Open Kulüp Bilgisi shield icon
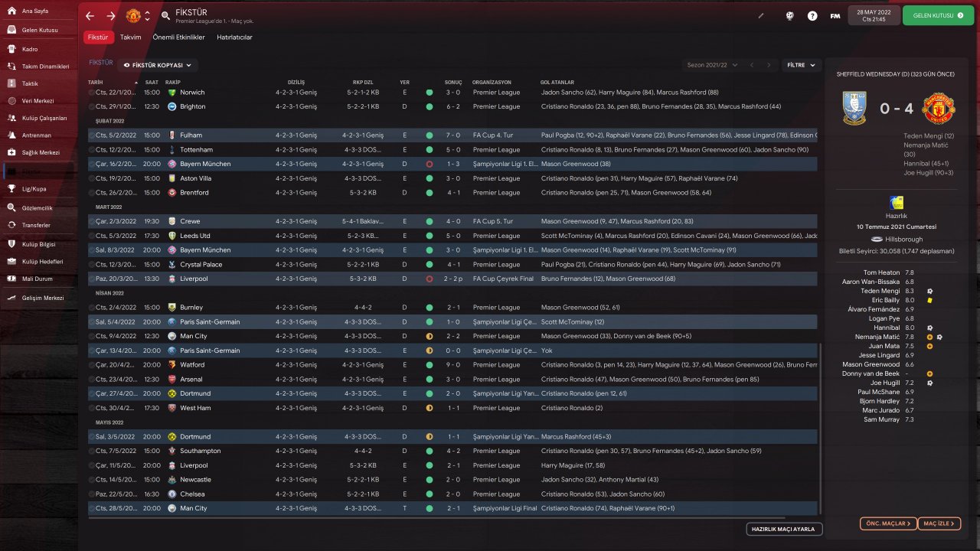 pyautogui.click(x=12, y=244)
